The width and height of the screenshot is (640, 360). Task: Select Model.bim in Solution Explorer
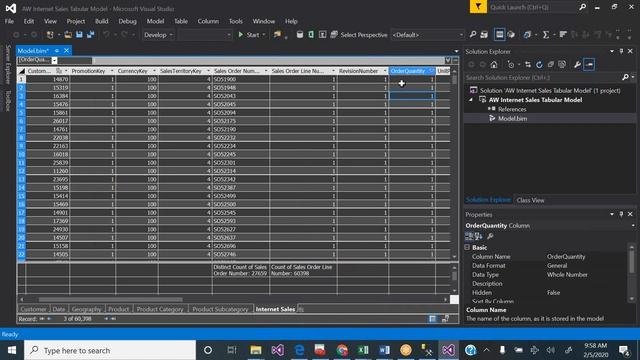(x=512, y=119)
